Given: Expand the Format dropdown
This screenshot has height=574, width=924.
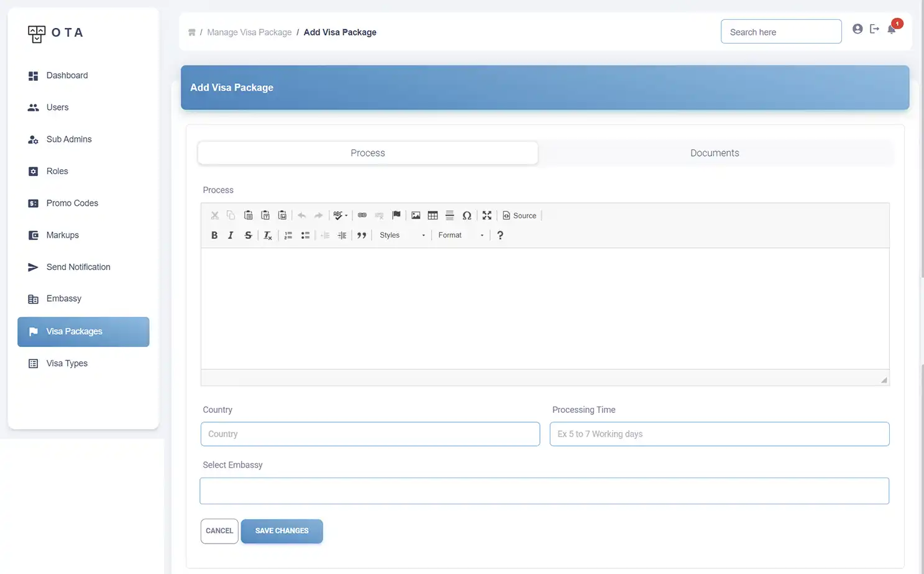Looking at the screenshot, I should coord(460,235).
